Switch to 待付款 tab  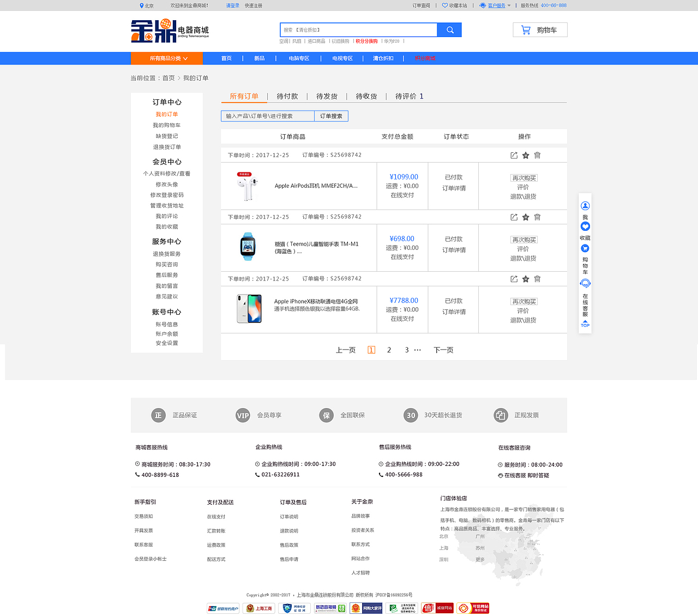(x=287, y=96)
